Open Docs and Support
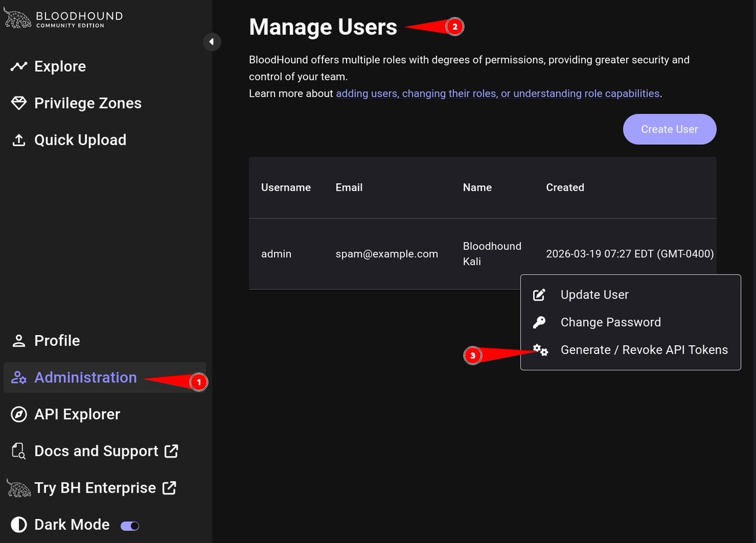This screenshot has width=756, height=543. point(96,451)
